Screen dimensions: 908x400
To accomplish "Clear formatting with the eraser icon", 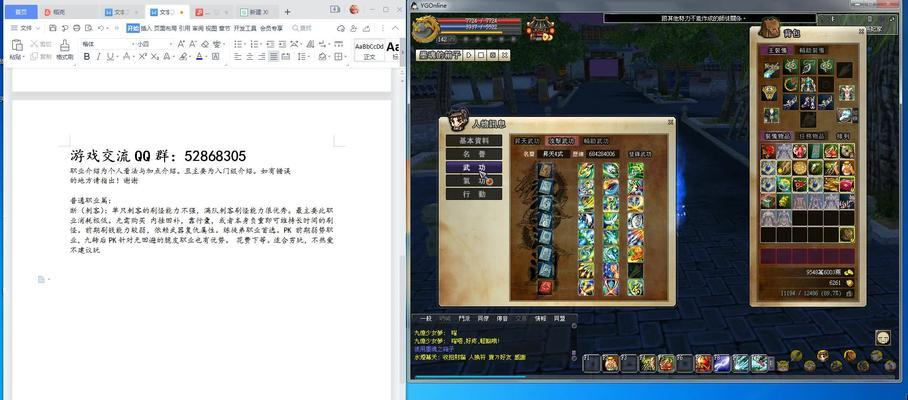I will tap(205, 44).
